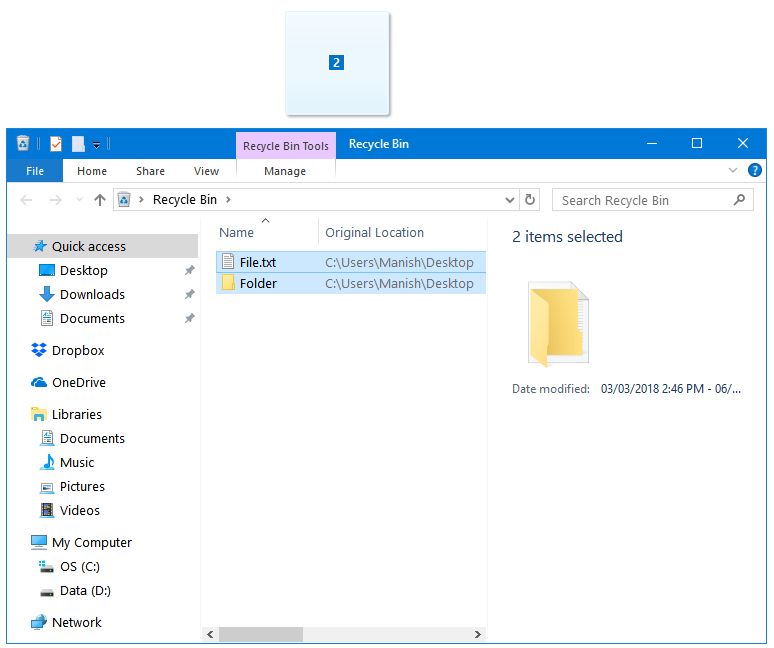Open Desktop under Quick access
This screenshot has height=648, width=774.
coord(83,270)
